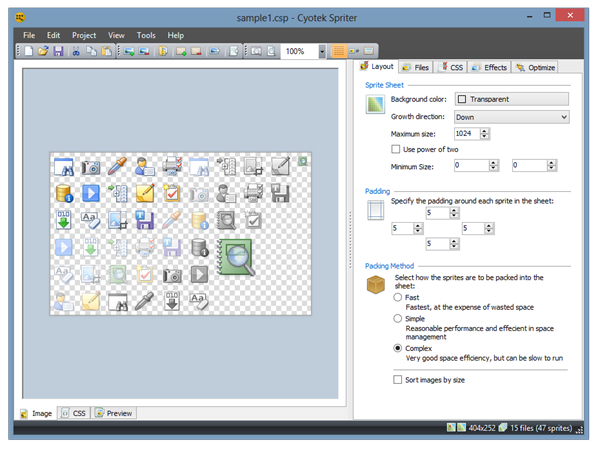Save project using the floppy disk icon
This screenshot has height=452, width=600.
pos(58,51)
